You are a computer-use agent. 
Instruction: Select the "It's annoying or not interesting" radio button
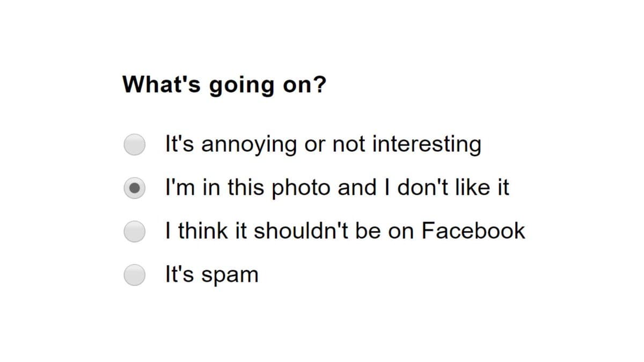coord(134,144)
